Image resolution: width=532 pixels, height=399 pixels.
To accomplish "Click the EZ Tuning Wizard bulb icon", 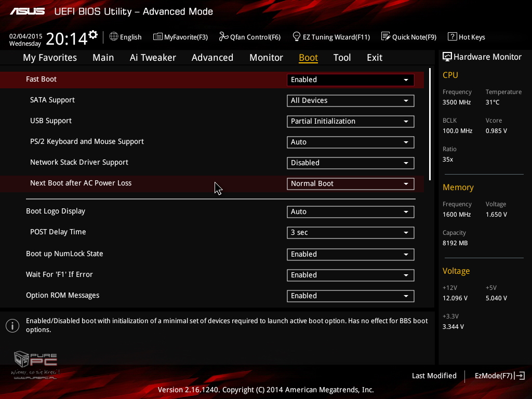I will coord(296,36).
